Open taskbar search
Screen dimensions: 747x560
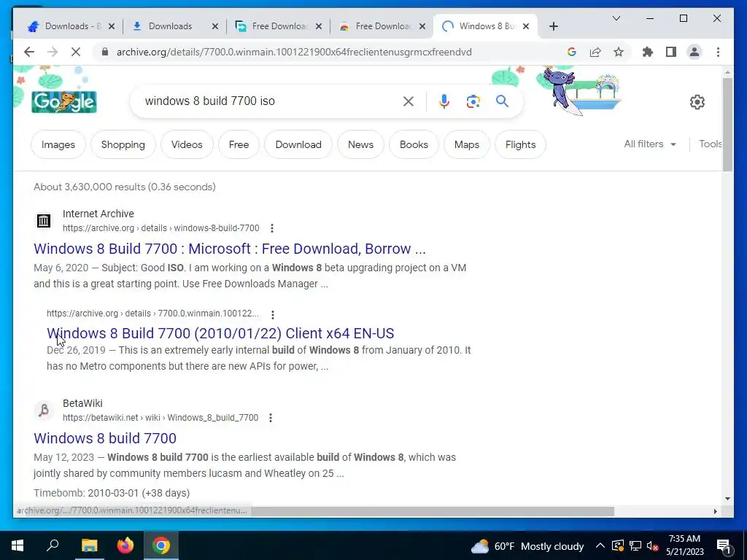pos(53,545)
